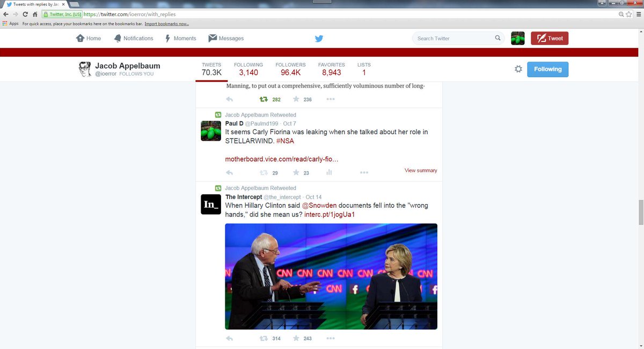Reply to Paul D's tweet
The width and height of the screenshot is (644, 349).
229,173
